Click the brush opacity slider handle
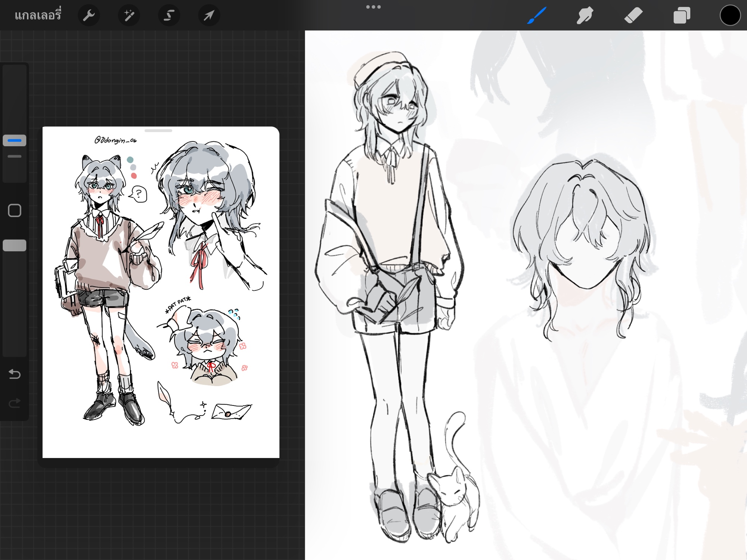Image resolution: width=747 pixels, height=560 pixels. point(15,245)
